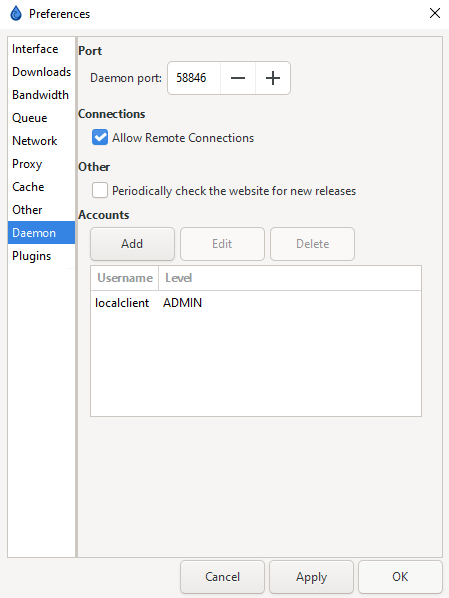Apply the preference changes
The height and width of the screenshot is (598, 449).
(x=311, y=577)
